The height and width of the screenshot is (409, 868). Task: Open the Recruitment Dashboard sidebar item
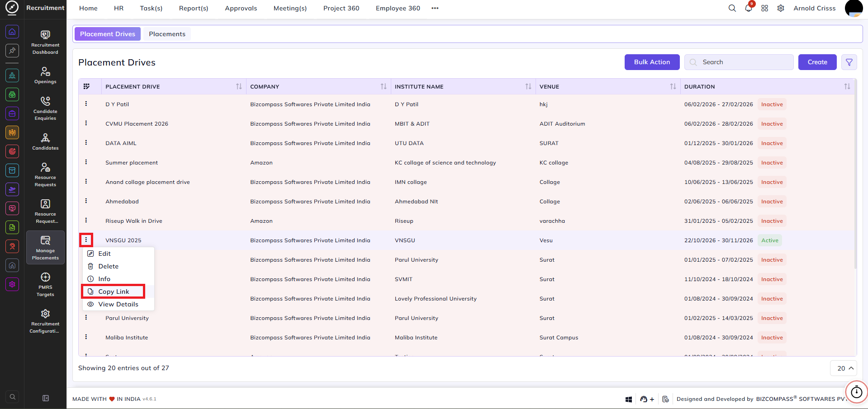pyautogui.click(x=45, y=42)
